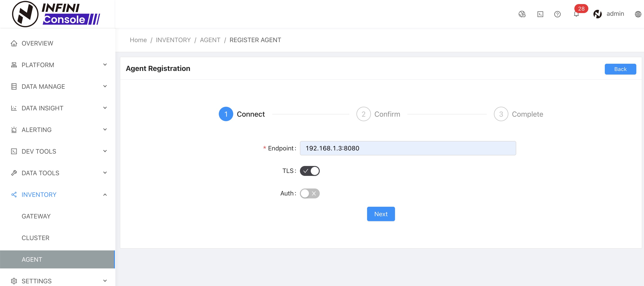The height and width of the screenshot is (286, 644).
Task: Open the theme/skin icon in header
Action: click(x=522, y=14)
